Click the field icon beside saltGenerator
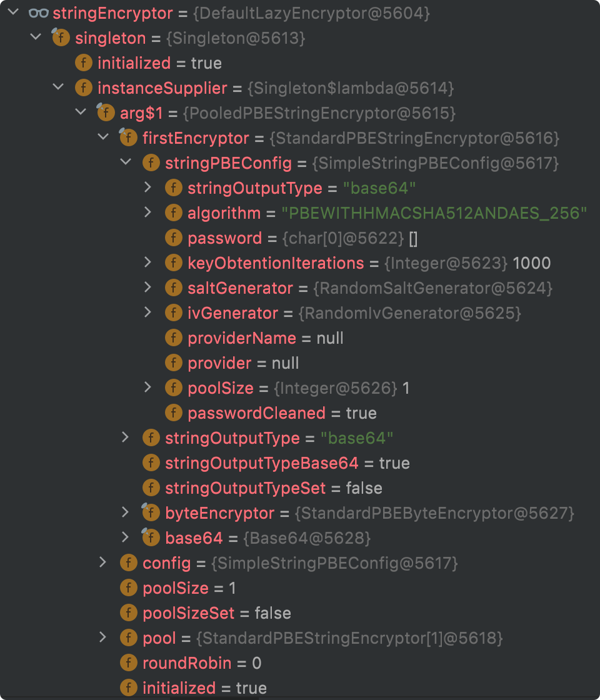The width and height of the screenshot is (600, 700). point(173,287)
